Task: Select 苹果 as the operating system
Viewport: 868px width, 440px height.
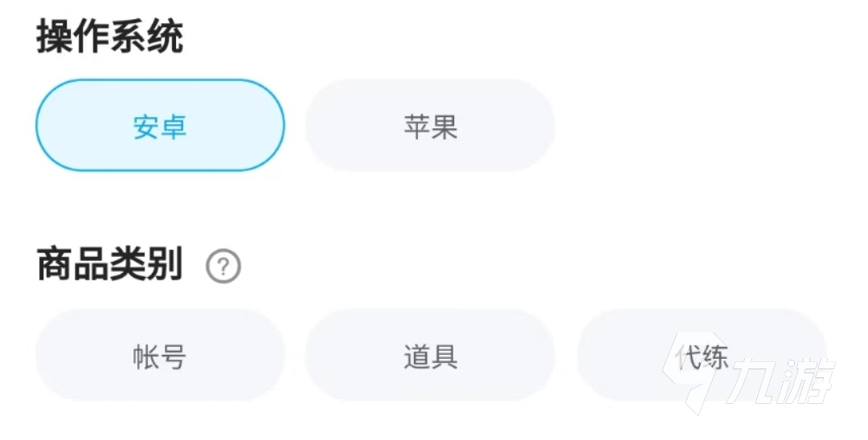Action: (x=430, y=125)
